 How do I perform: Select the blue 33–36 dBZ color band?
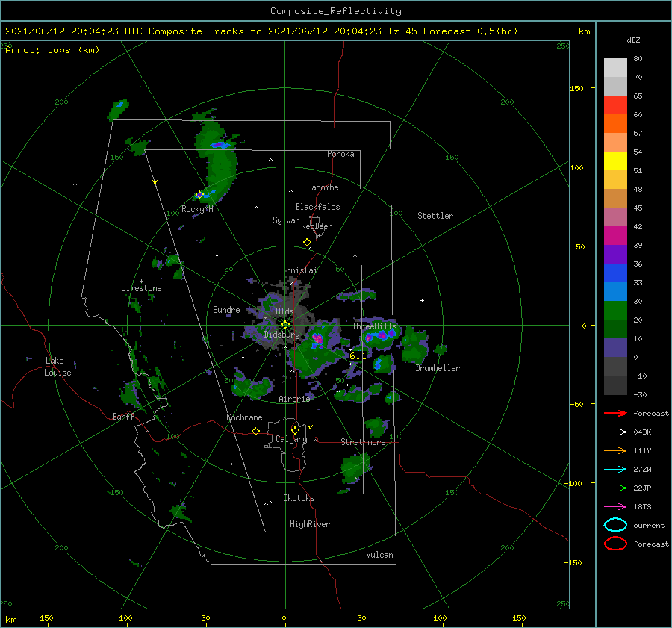pos(615,273)
